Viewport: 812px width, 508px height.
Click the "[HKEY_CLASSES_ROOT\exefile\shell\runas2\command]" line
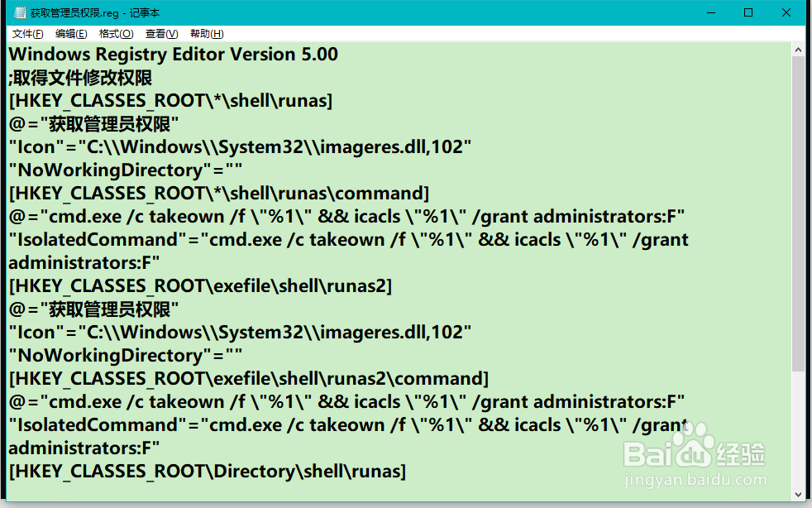coord(249,379)
